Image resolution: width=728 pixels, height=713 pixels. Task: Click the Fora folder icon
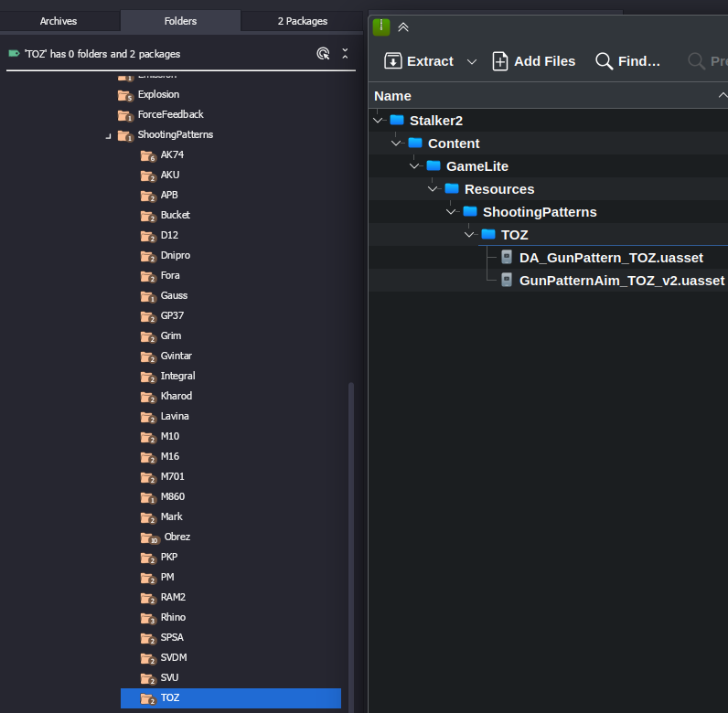tap(148, 276)
